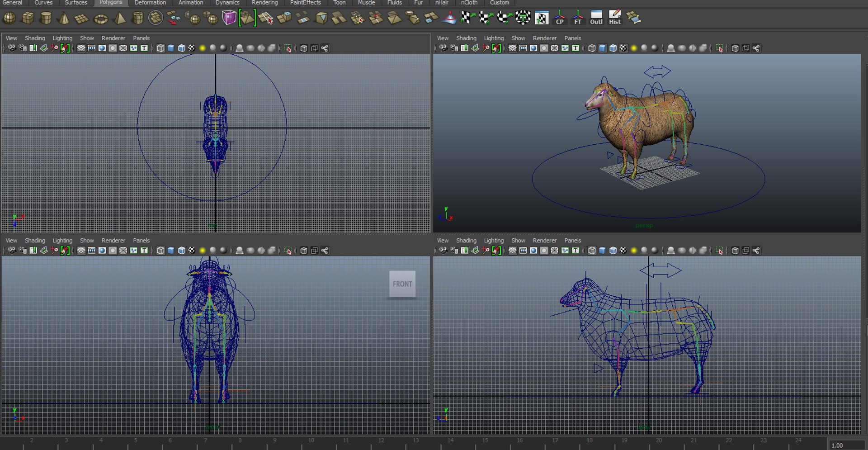Create a polygon cone from the shelf
Image resolution: width=868 pixels, height=450 pixels.
point(64,19)
